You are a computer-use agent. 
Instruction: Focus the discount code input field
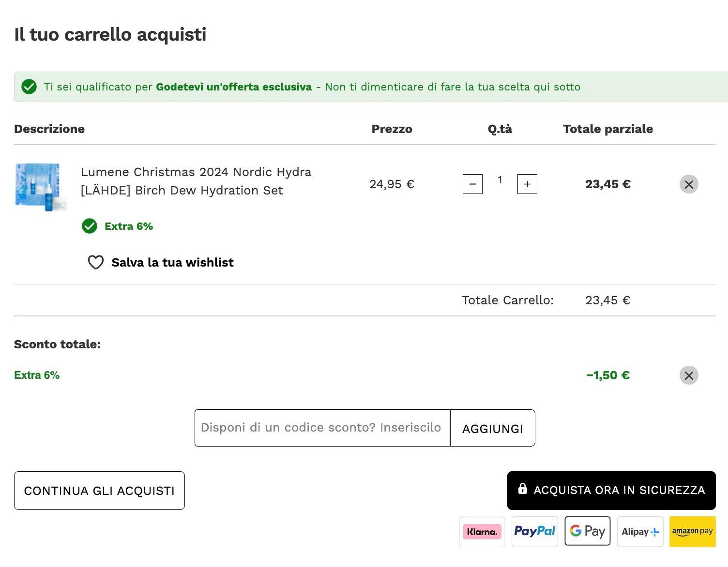322,428
